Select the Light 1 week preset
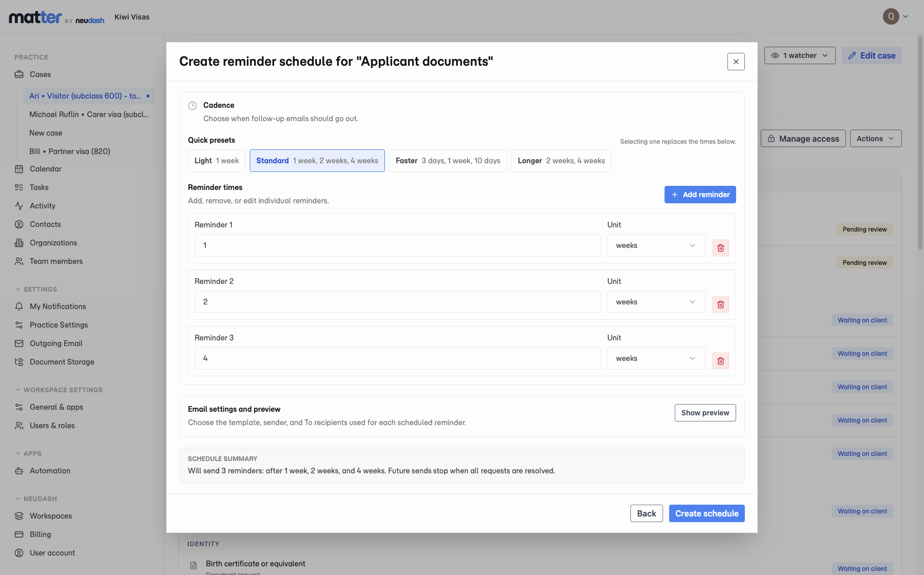Screen dimensions: 924x575 point(217,161)
